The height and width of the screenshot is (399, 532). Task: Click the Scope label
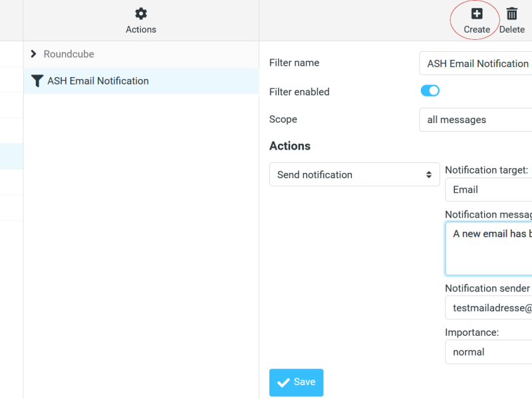coord(283,120)
